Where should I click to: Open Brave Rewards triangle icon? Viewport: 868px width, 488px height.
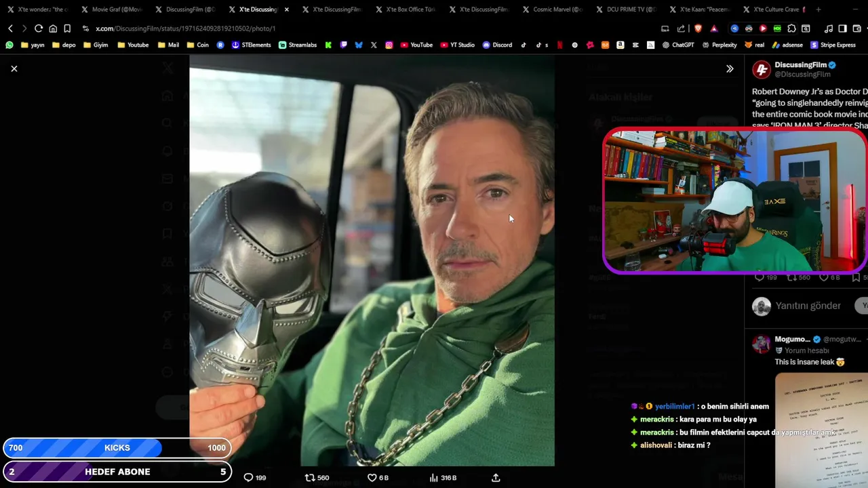pyautogui.click(x=714, y=28)
